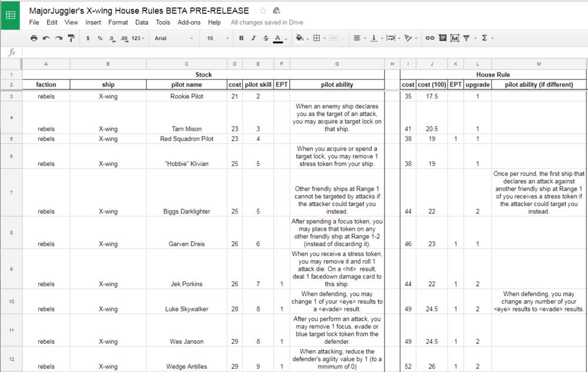588x372 pixels.
Task: Format the cell as currency
Action: [x=88, y=38]
